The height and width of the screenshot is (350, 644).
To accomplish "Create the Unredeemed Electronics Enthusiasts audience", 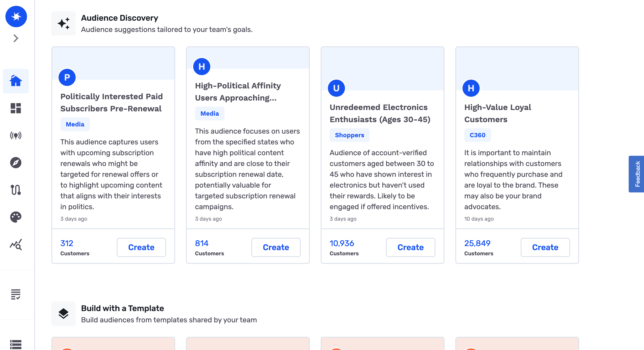I will coord(410,247).
